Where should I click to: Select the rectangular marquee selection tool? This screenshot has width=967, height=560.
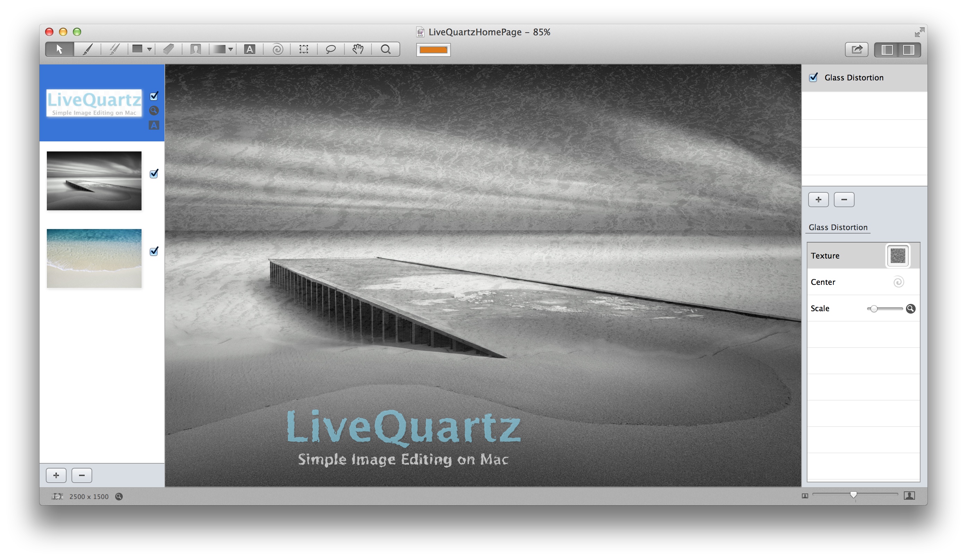pyautogui.click(x=304, y=50)
